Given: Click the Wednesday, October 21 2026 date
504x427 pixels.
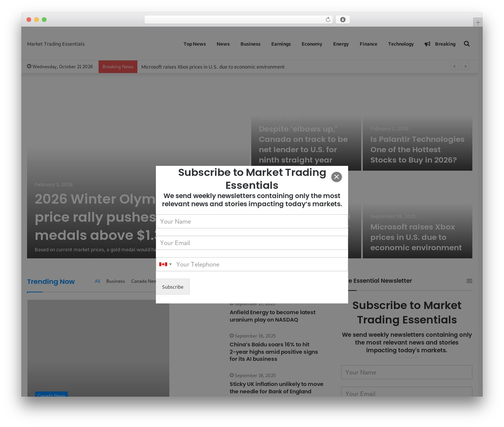Looking at the screenshot, I should [60, 67].
